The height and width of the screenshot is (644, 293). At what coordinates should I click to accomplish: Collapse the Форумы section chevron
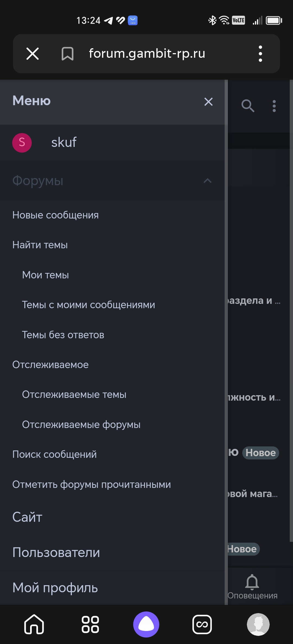[x=208, y=181]
